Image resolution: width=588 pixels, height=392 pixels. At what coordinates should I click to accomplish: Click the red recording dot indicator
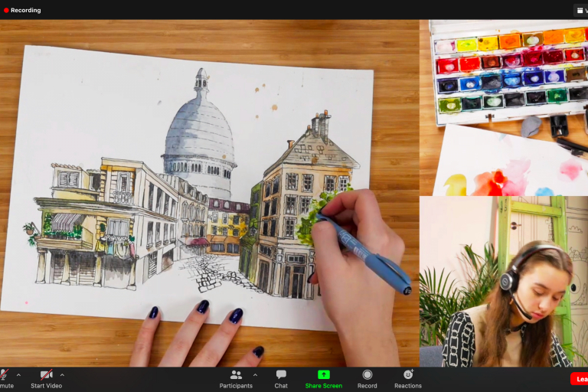[6, 10]
